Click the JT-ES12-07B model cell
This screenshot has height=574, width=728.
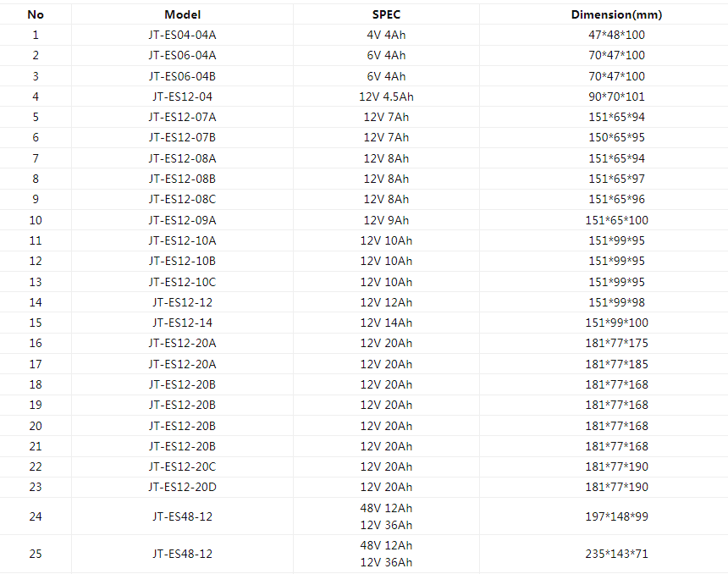pos(182,137)
